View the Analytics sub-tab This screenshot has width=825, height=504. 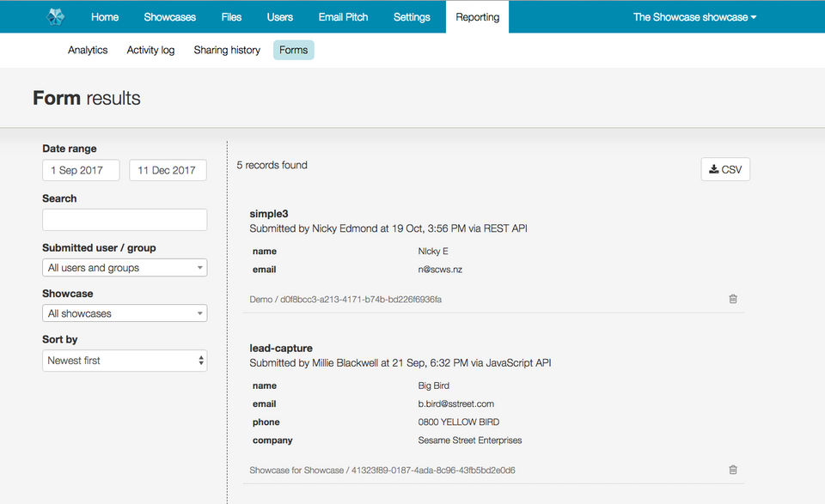point(88,50)
